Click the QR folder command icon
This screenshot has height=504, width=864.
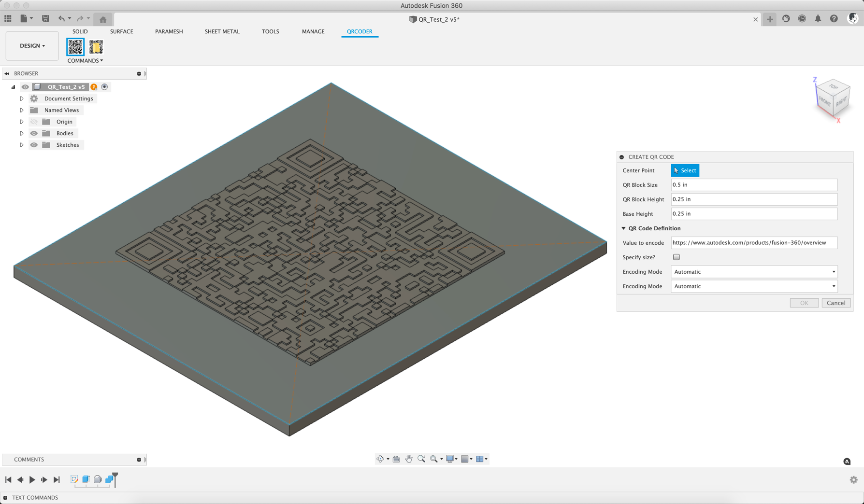[96, 46]
